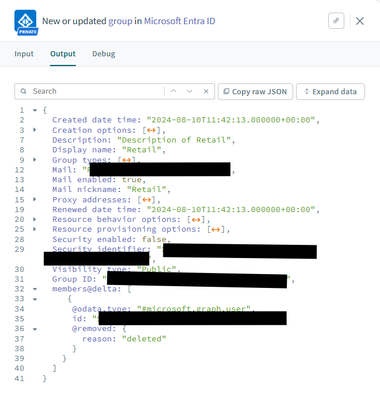Viewport: 380px width, 400px height.
Task: Collapse the root object on line 1
Action: pyautogui.click(x=35, y=110)
